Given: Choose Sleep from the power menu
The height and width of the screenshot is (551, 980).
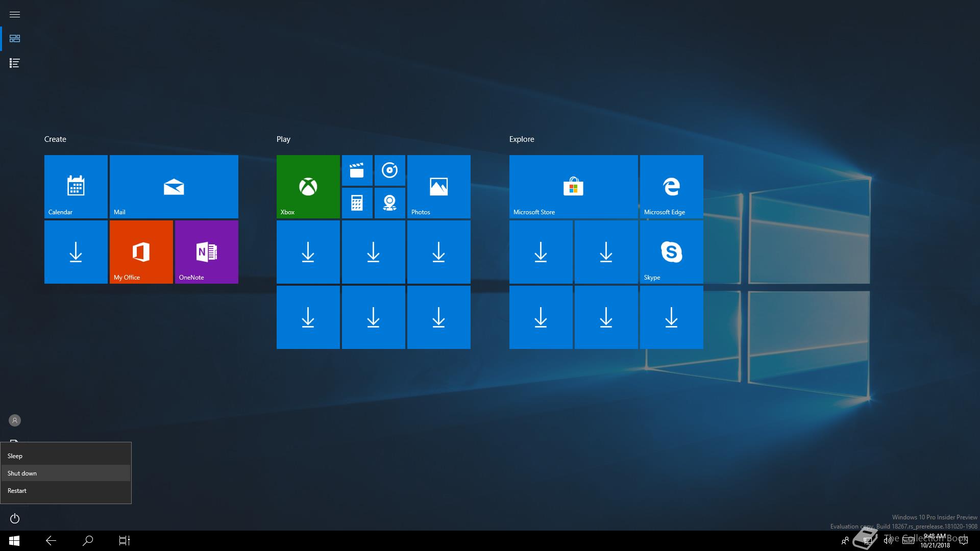Looking at the screenshot, I should 66,456.
